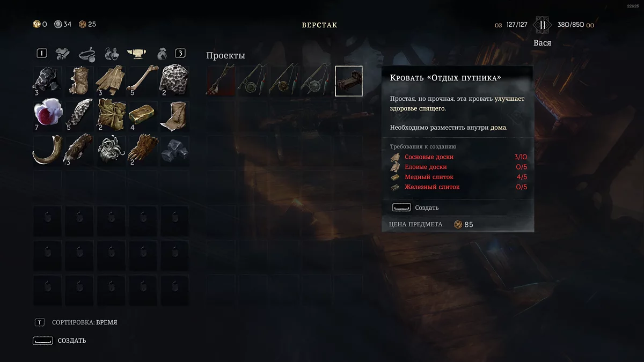Select the selected bed project thumbnail
The height and width of the screenshot is (362, 644).
coord(349,81)
